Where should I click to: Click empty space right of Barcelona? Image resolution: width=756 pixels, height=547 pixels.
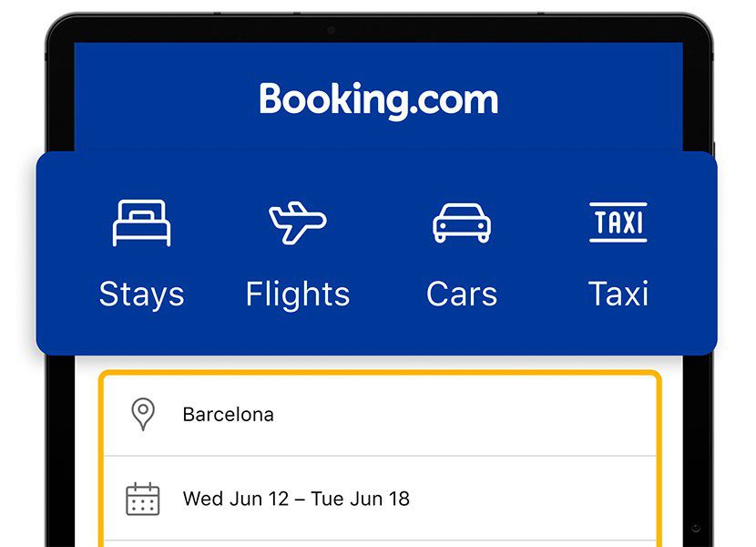pos(463,415)
